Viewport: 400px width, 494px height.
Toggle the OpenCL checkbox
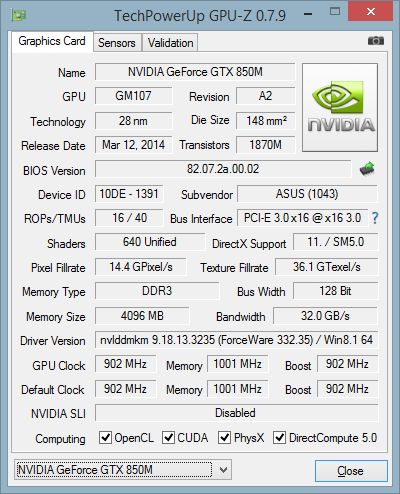(x=105, y=437)
